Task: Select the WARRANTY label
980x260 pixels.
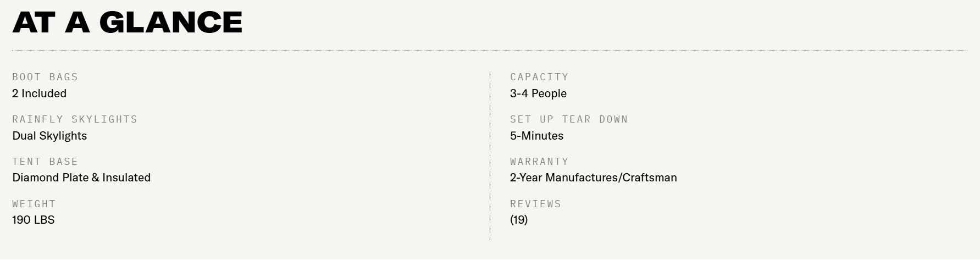Action: click(x=539, y=162)
